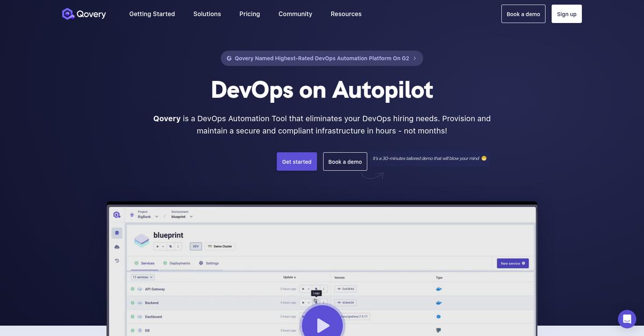The height and width of the screenshot is (336, 644).
Task: Go to the Pricing page
Action: 250,14
